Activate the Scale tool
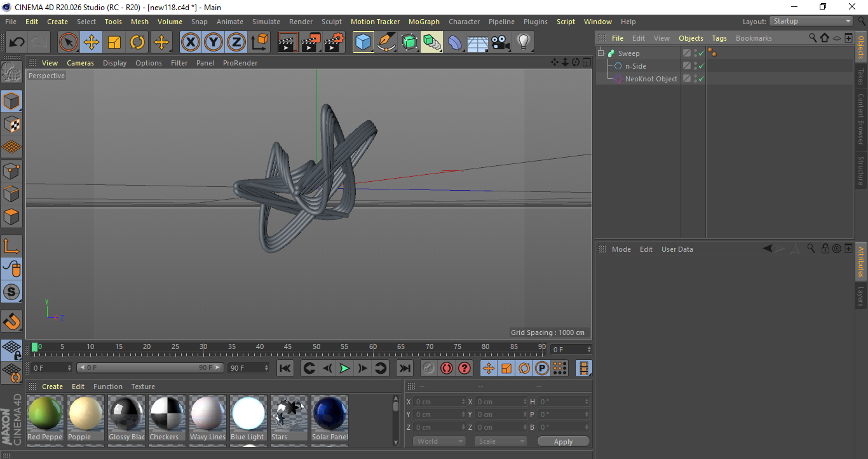Image resolution: width=868 pixels, height=459 pixels. pyautogui.click(x=114, y=43)
